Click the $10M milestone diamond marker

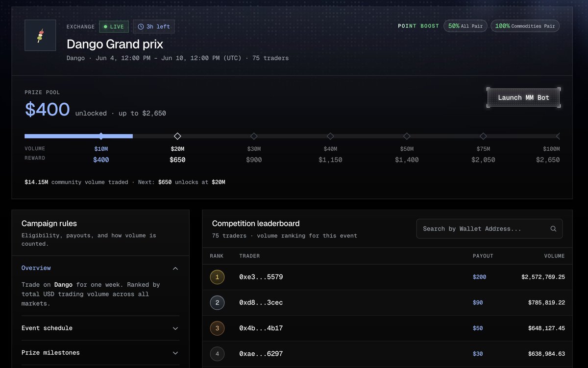click(x=101, y=136)
